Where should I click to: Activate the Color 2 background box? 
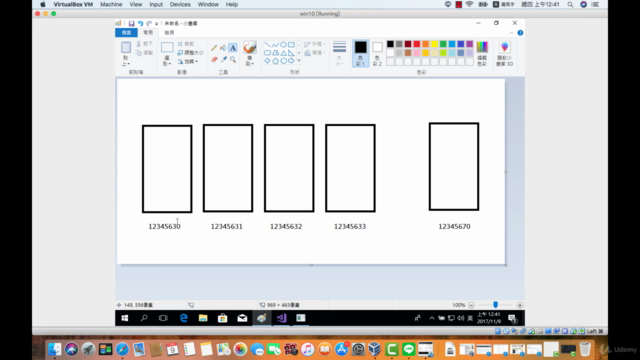click(x=377, y=53)
